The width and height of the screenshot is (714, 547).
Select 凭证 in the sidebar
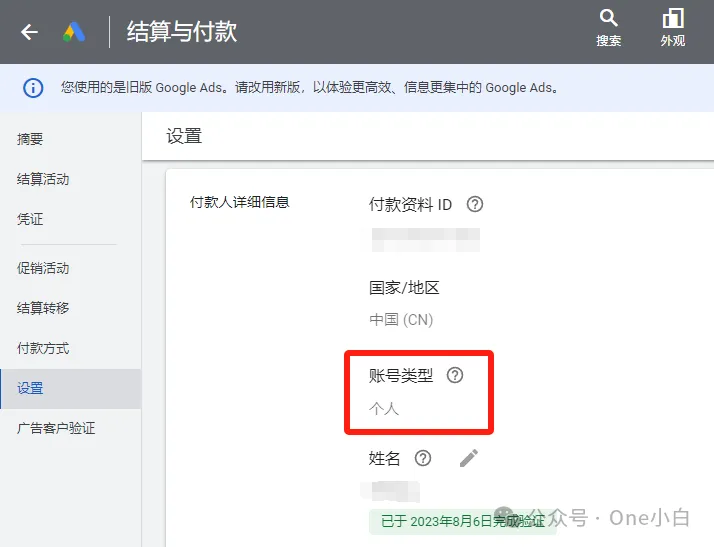(30, 219)
